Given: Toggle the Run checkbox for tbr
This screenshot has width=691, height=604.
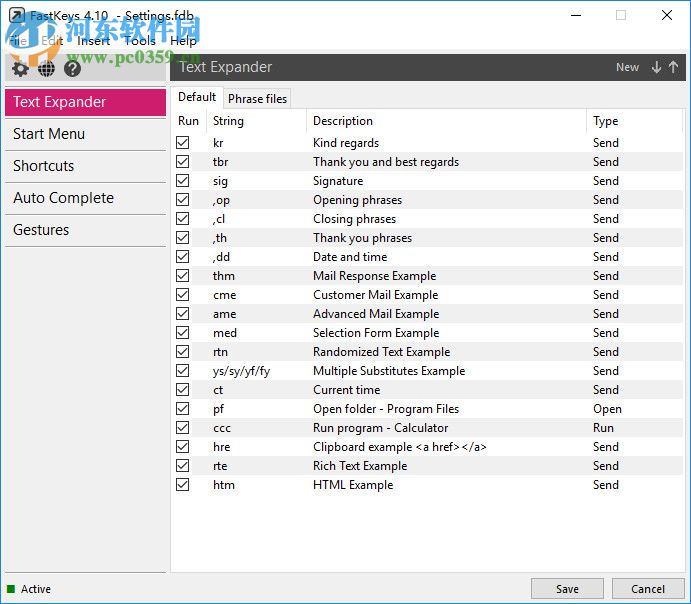Looking at the screenshot, I should (182, 161).
